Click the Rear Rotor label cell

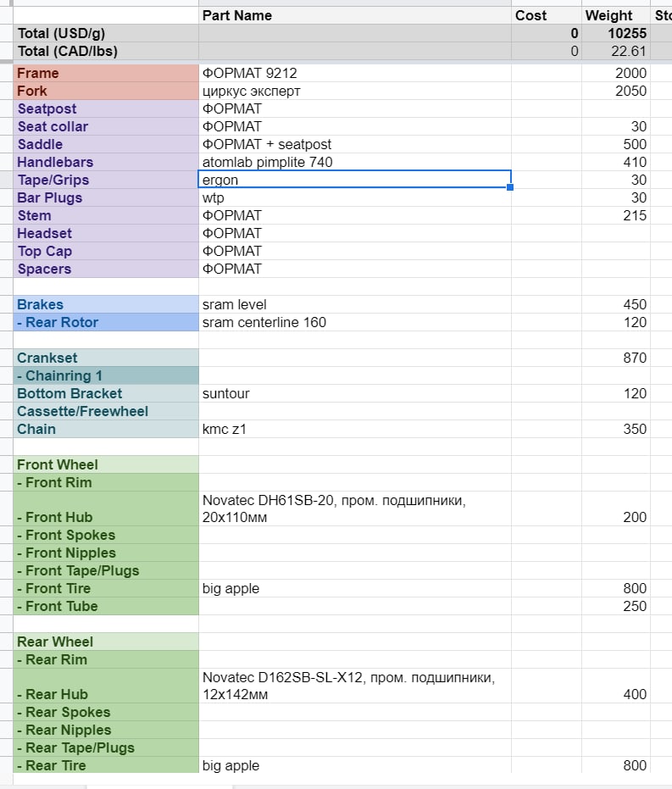pos(106,323)
